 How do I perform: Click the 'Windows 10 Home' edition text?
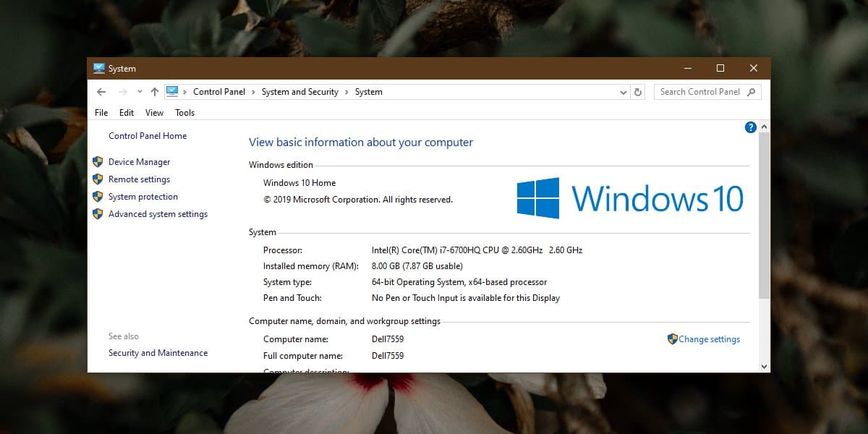(x=299, y=183)
